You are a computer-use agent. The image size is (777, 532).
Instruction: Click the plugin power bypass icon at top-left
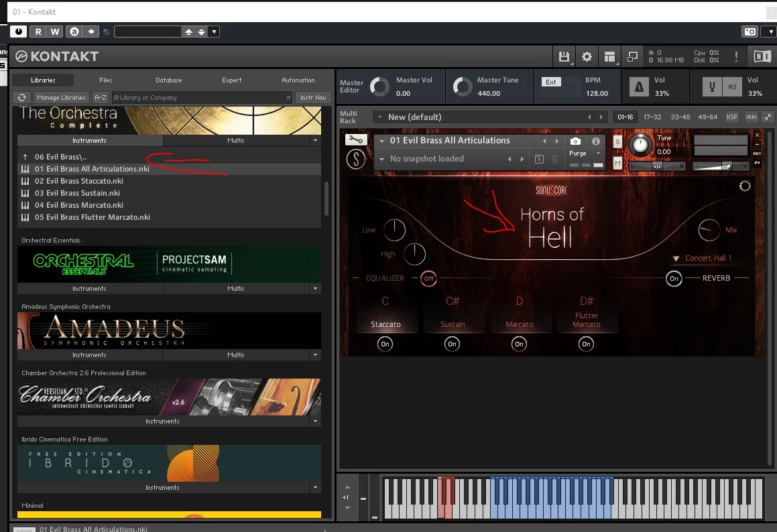click(x=18, y=31)
